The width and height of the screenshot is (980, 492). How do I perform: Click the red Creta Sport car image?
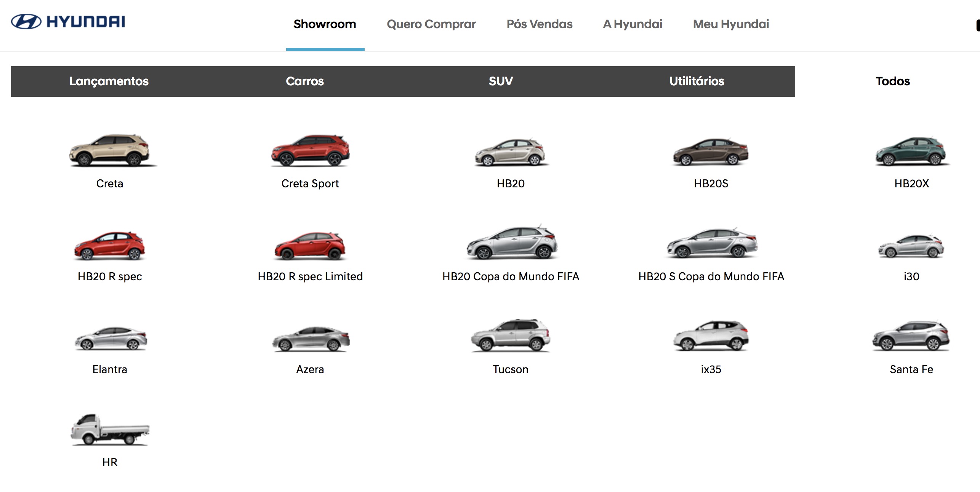(x=310, y=150)
